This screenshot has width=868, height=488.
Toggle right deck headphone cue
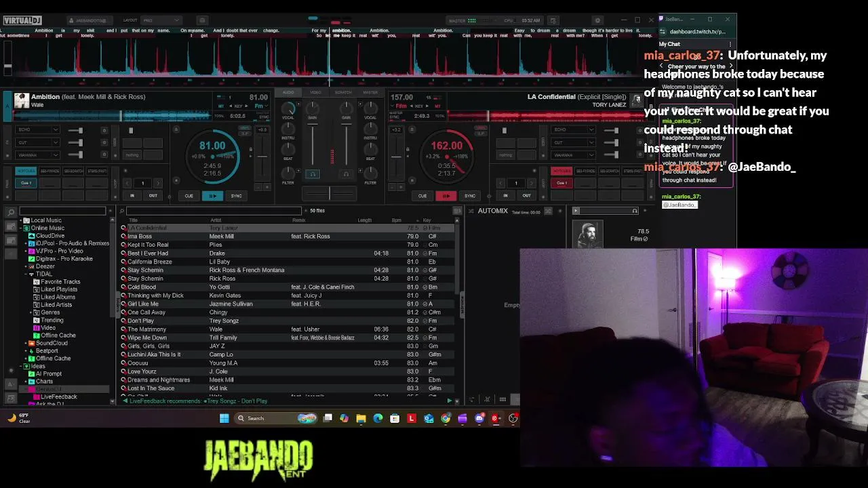(345, 174)
